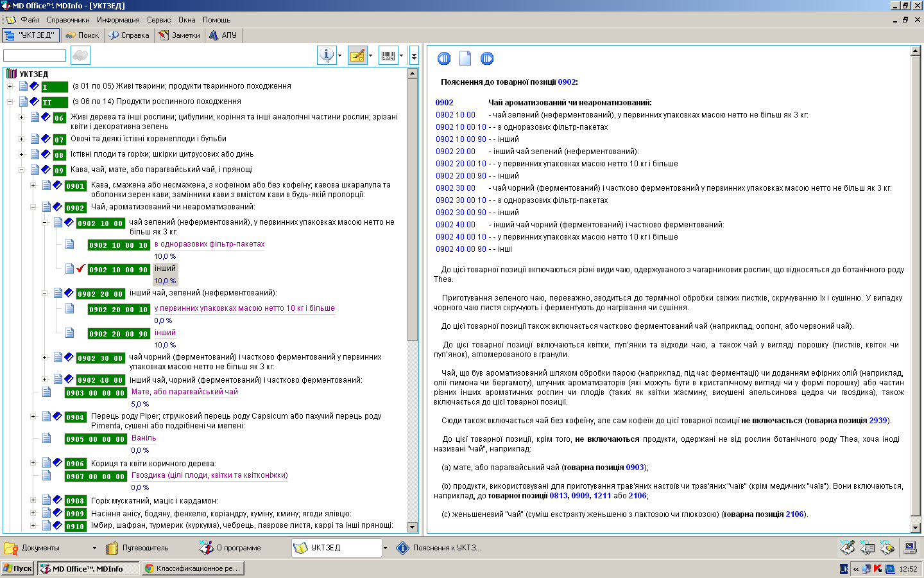Open document icon for code 0903 00 00 00
924x578 pixels.
(x=47, y=392)
